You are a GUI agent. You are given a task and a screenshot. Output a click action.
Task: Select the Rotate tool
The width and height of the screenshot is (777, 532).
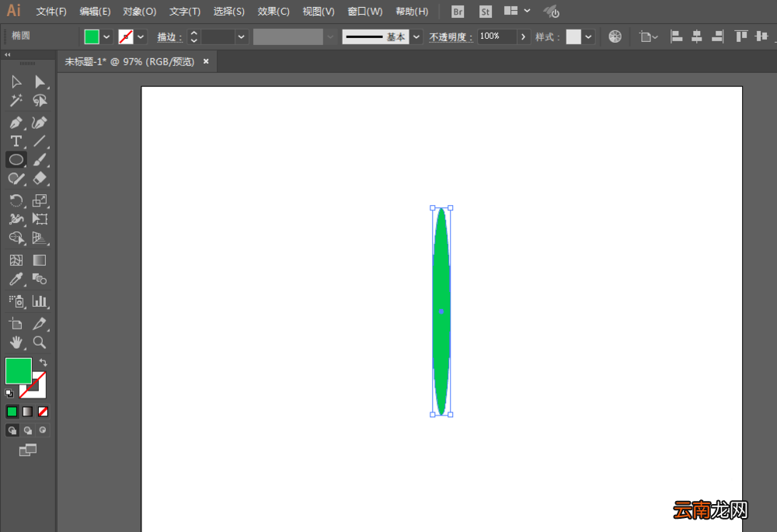tap(16, 200)
